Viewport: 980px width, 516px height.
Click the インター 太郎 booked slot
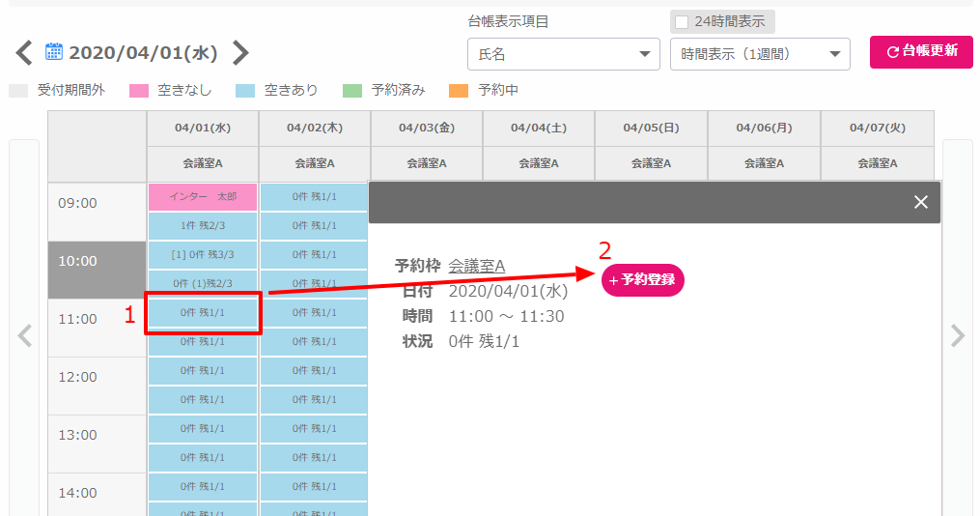pyautogui.click(x=203, y=197)
